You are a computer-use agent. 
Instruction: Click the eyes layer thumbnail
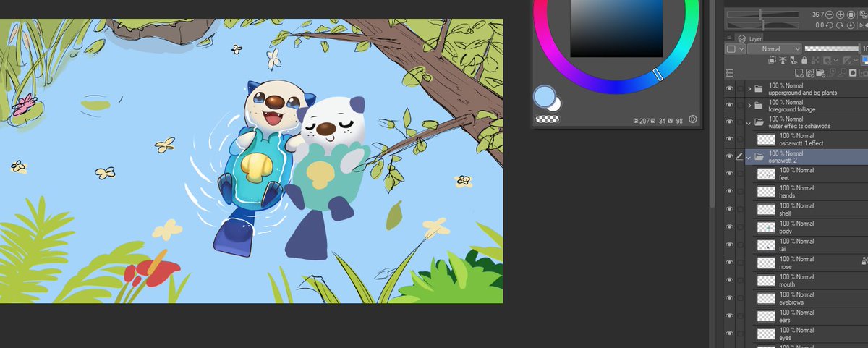pyautogui.click(x=766, y=334)
